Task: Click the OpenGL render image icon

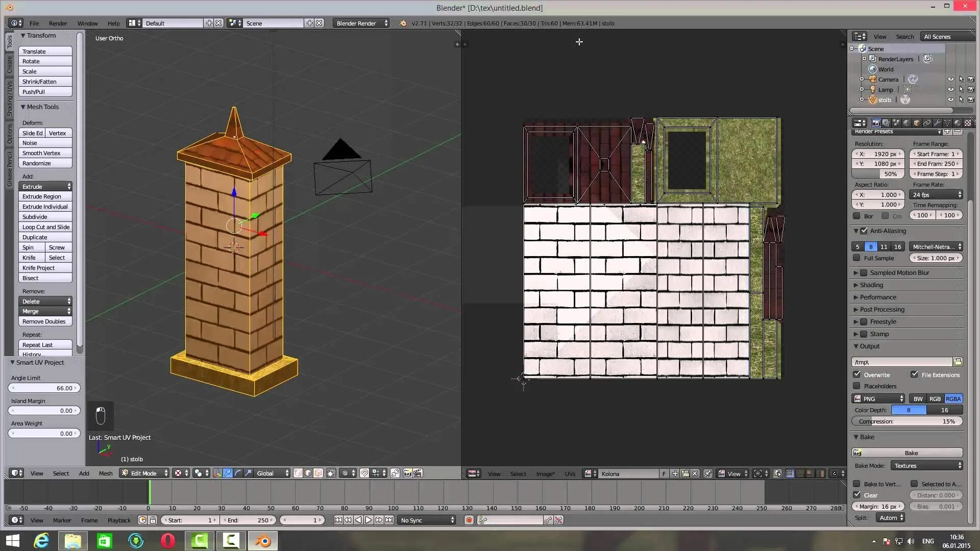Action: [x=407, y=473]
